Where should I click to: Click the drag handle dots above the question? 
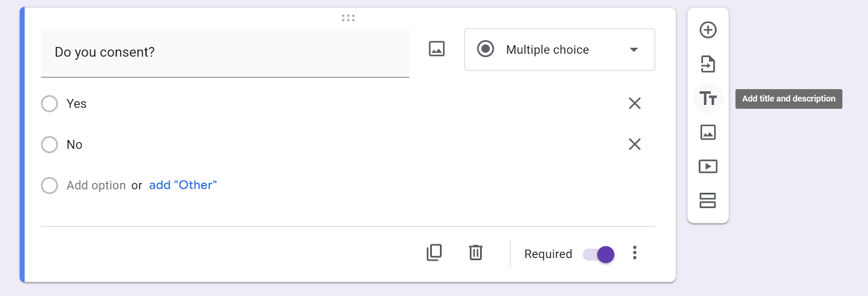pos(348,18)
